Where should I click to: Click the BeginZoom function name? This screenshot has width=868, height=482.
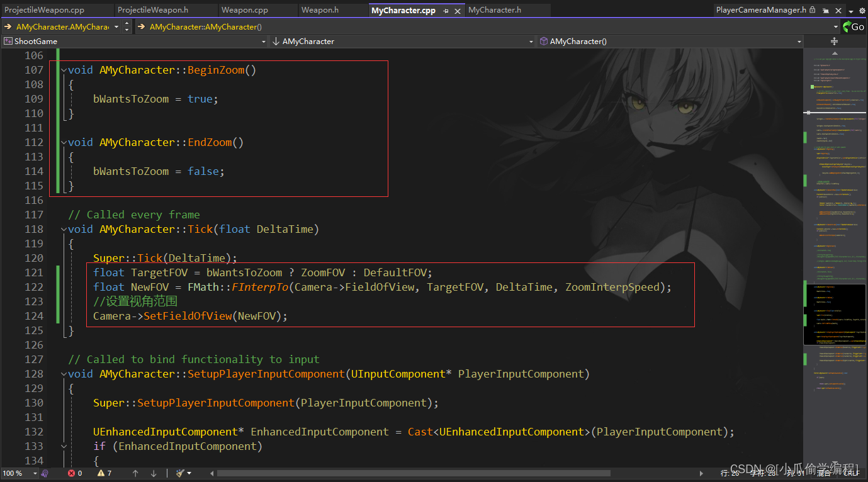[216, 70]
